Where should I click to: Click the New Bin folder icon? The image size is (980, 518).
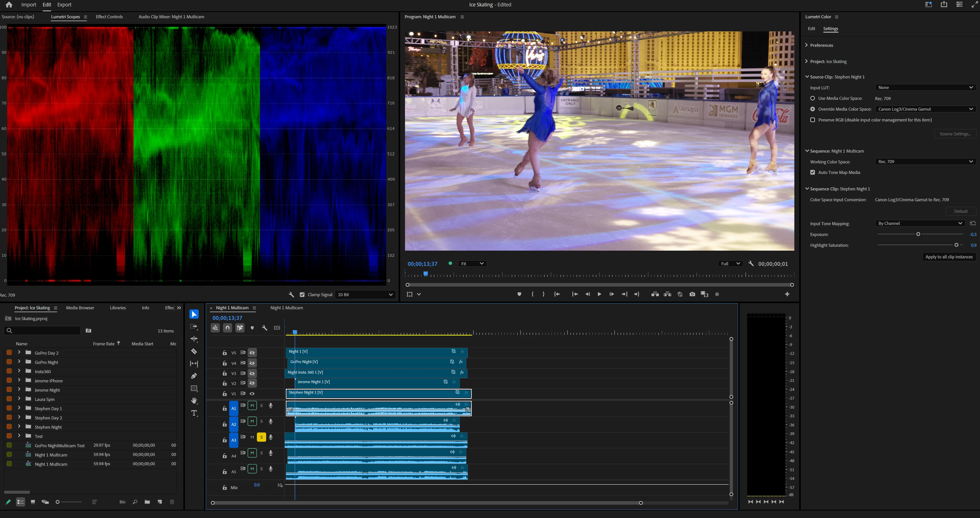point(147,502)
